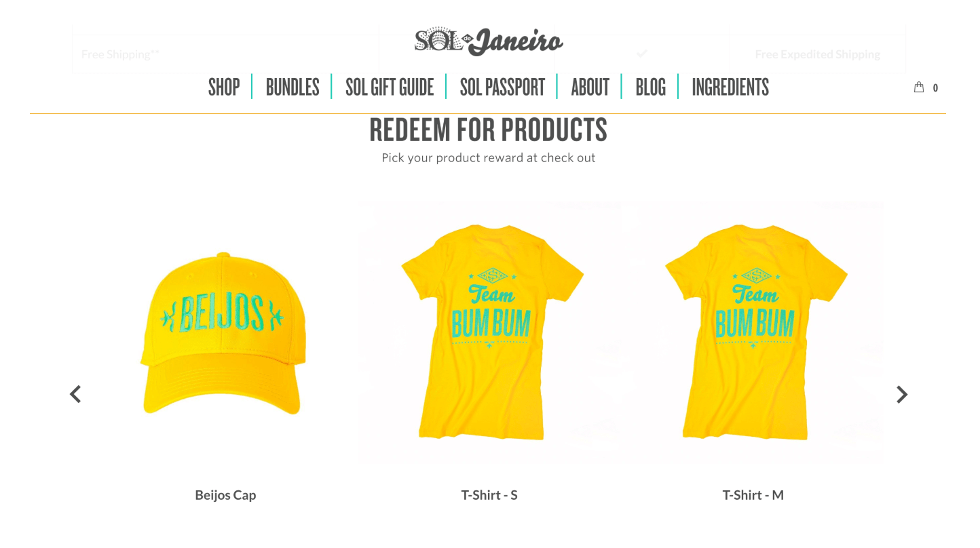Go to the BUNDLES page

[x=293, y=87]
